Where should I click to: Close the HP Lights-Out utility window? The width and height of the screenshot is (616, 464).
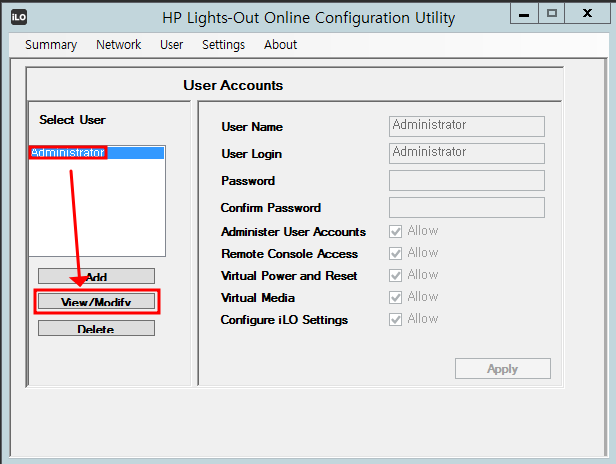tap(587, 14)
